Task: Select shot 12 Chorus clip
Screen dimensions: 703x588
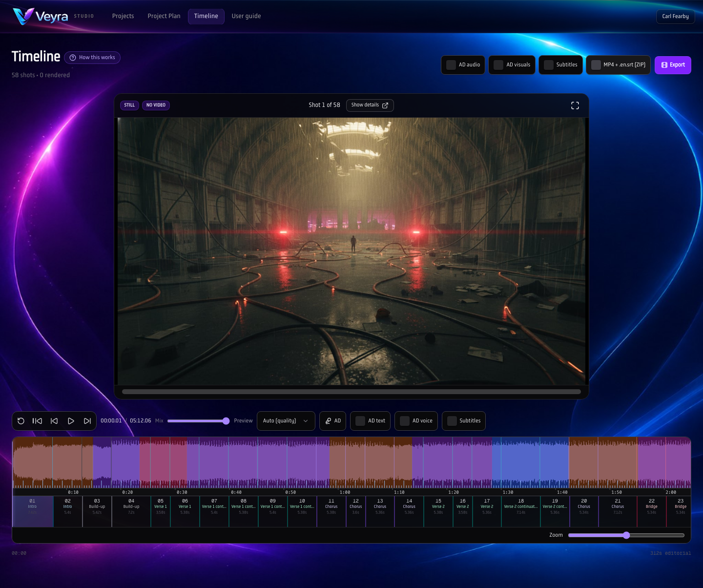Action: pos(356,511)
